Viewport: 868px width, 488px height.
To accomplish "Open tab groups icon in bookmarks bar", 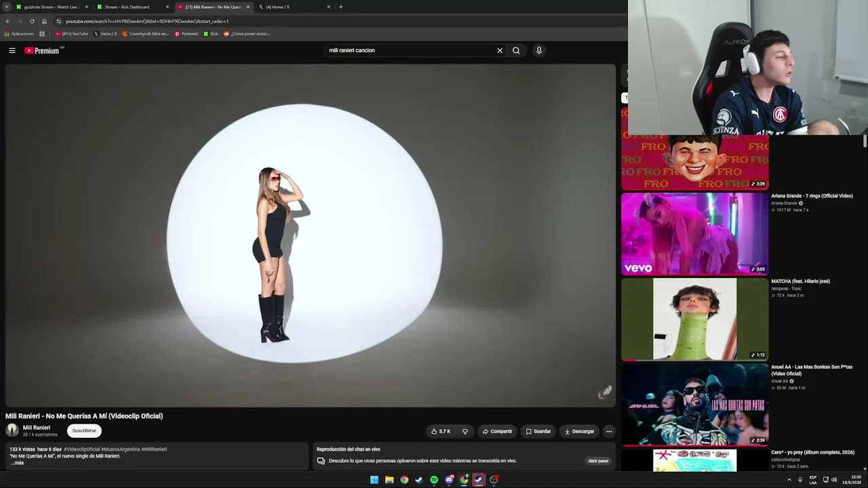I will (x=42, y=34).
